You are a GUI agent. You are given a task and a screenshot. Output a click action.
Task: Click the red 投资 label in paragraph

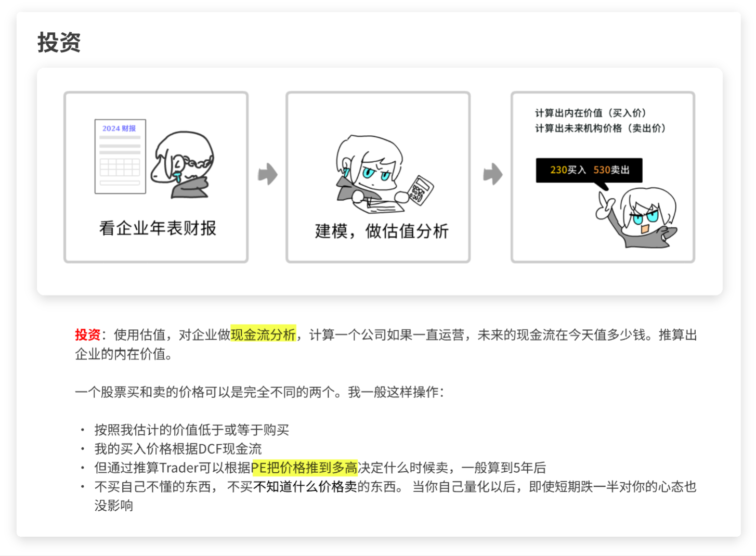coord(87,334)
